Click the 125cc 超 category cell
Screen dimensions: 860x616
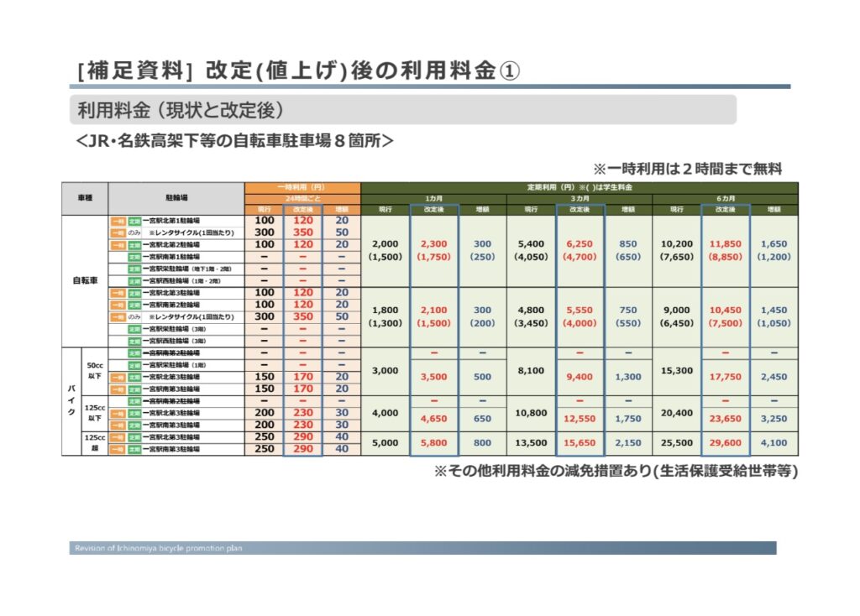pyautogui.click(x=94, y=443)
